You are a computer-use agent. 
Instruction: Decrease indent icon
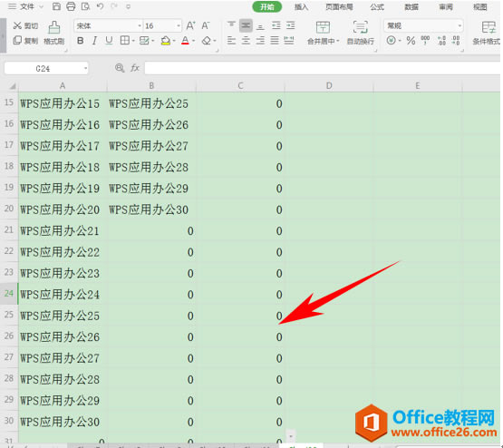[x=276, y=25]
